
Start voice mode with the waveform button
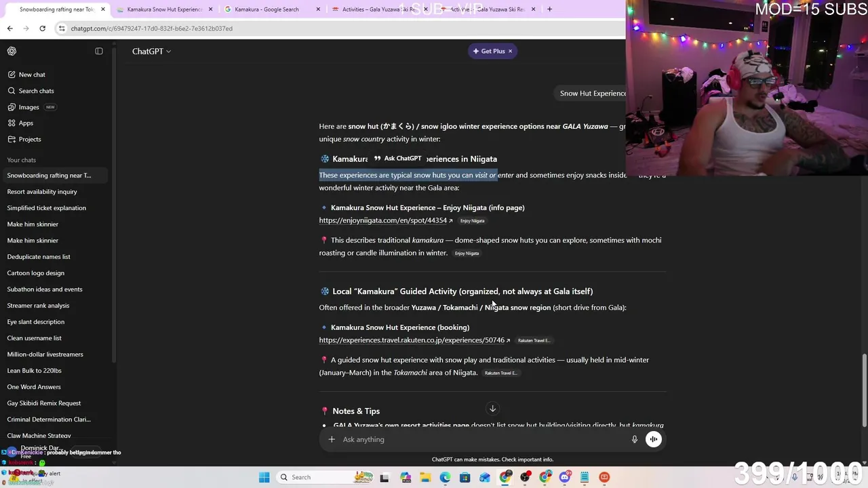(x=654, y=439)
